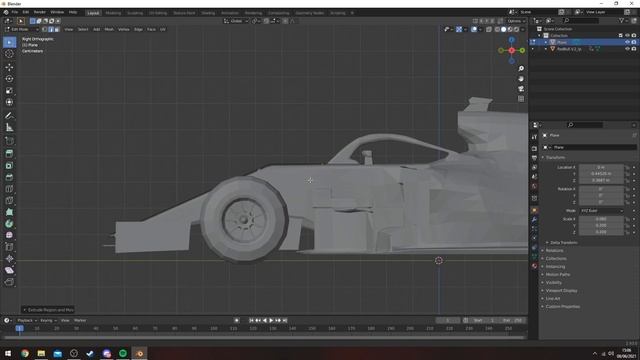Click the Scale X value field
The width and height of the screenshot is (640, 360).
point(602,219)
